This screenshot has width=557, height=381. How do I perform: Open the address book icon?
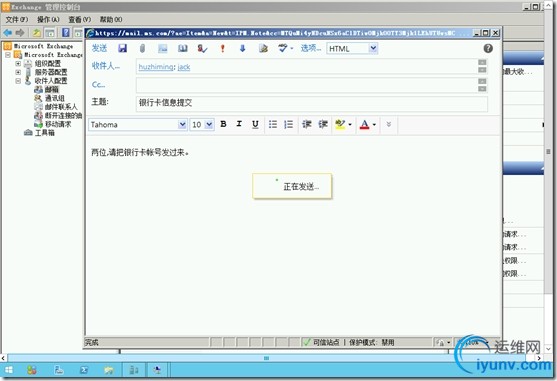tap(183, 48)
